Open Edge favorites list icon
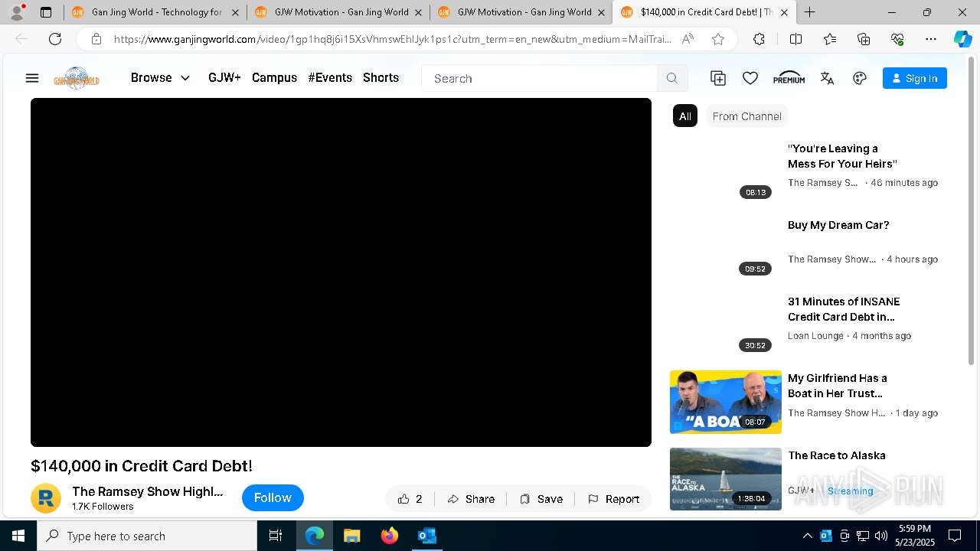 click(x=830, y=39)
